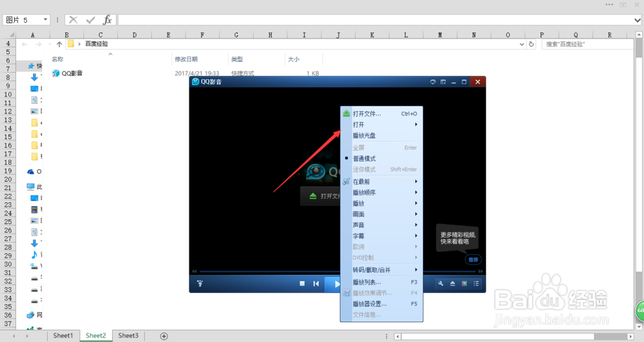Open the Name Box dropdown arrow

point(46,20)
